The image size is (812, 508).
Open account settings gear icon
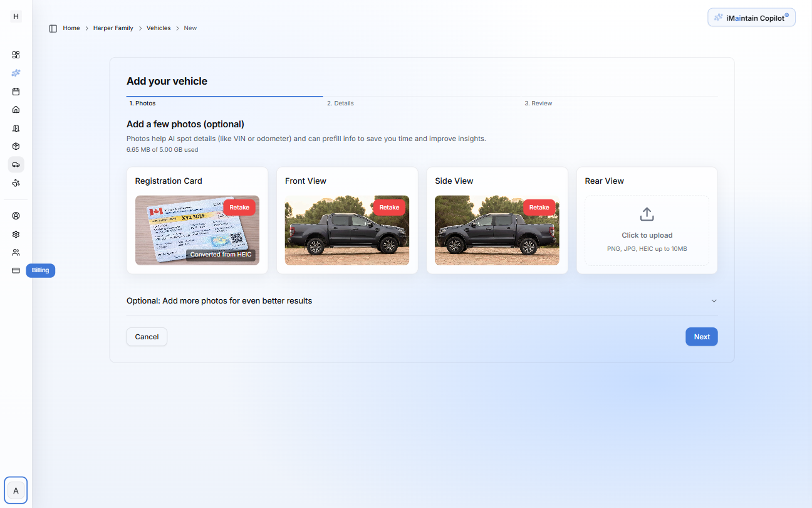(16, 234)
